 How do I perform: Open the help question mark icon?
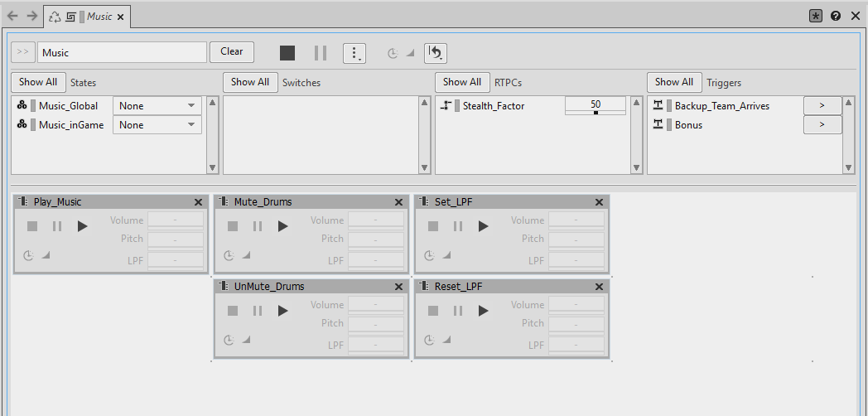coord(836,16)
